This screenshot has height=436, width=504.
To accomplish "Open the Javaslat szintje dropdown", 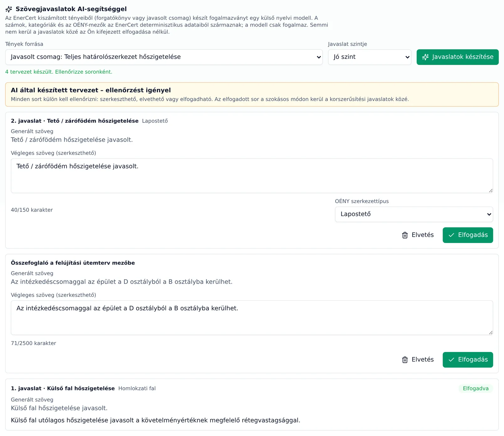I will pyautogui.click(x=369, y=57).
